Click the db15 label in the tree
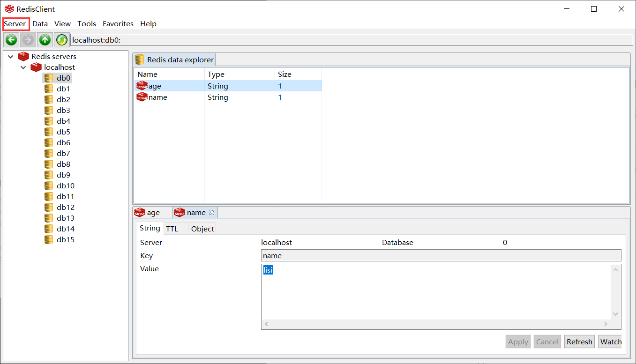The width and height of the screenshot is (636, 364). [x=66, y=239]
